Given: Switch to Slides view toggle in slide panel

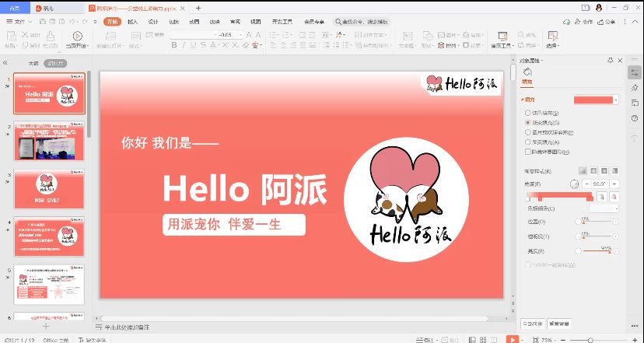Looking at the screenshot, I should [x=55, y=63].
